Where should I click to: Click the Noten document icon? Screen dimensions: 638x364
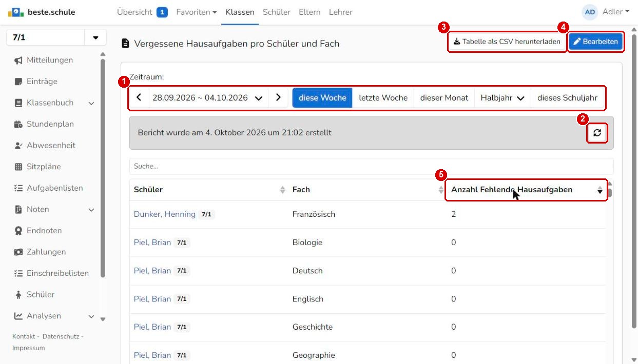click(x=18, y=209)
